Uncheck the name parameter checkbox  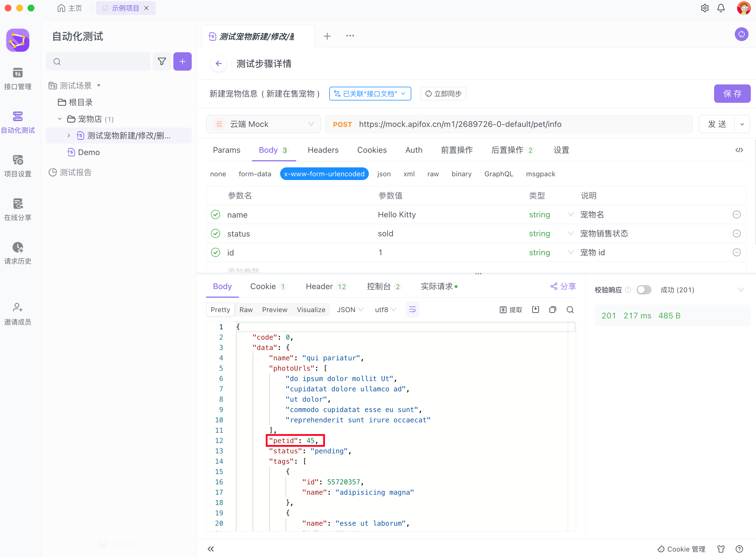216,215
